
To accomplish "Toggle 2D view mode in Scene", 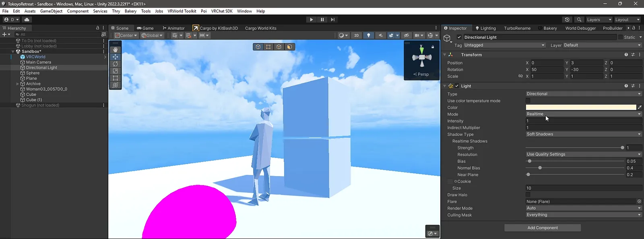I will tap(356, 35).
